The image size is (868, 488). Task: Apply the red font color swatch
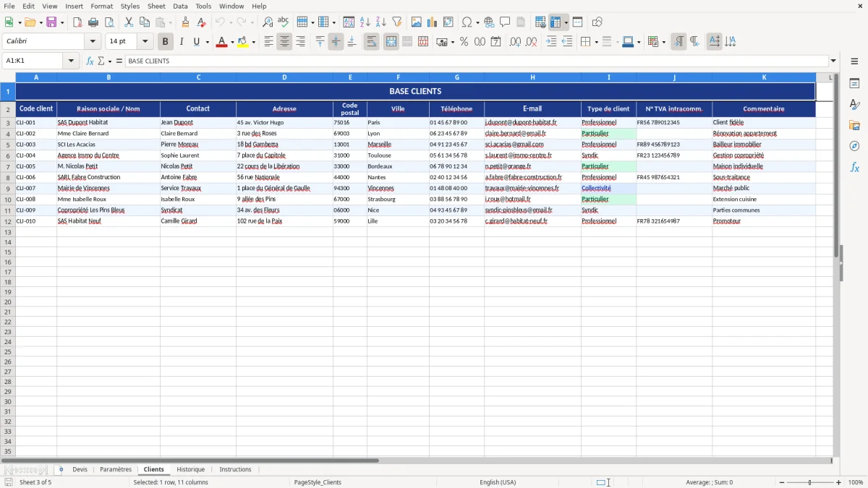pyautogui.click(x=221, y=42)
